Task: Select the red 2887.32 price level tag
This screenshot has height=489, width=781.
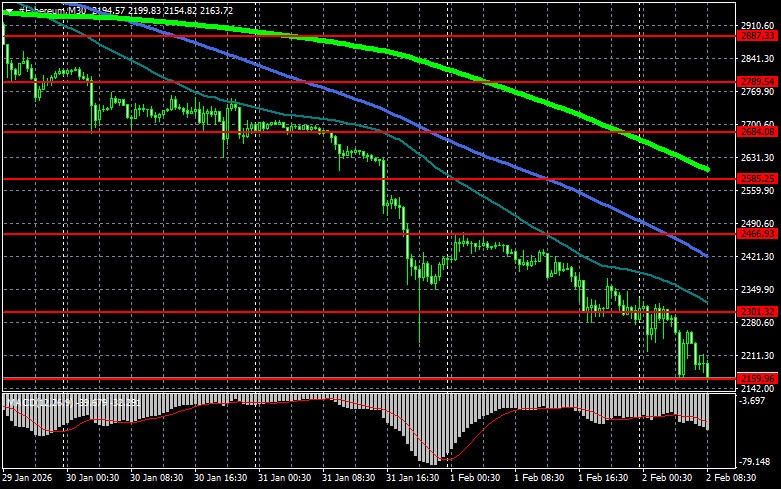Action: click(x=757, y=35)
